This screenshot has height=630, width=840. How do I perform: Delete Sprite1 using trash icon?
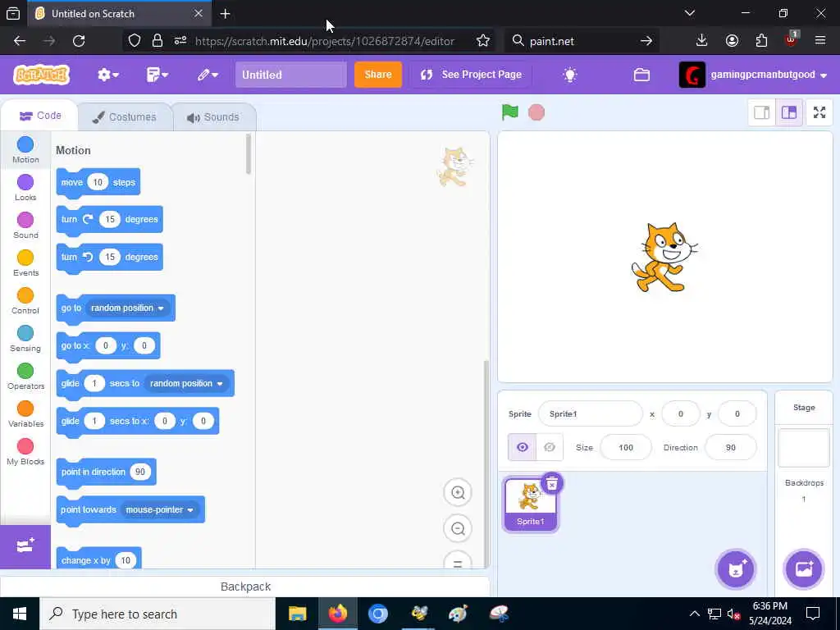[552, 483]
